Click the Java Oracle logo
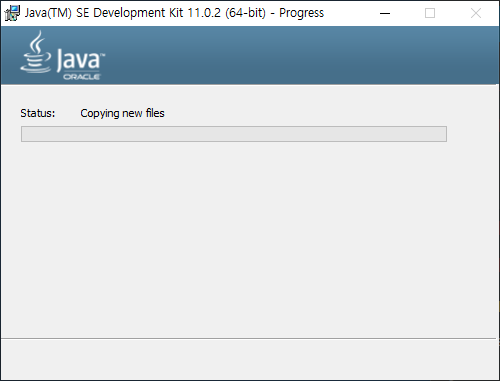The image size is (500, 381). coord(63,55)
